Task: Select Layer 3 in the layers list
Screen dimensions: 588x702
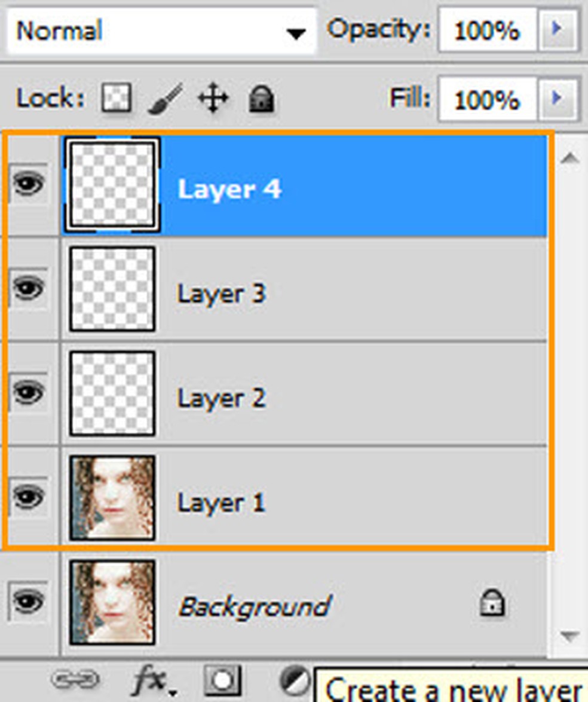Action: click(x=359, y=293)
